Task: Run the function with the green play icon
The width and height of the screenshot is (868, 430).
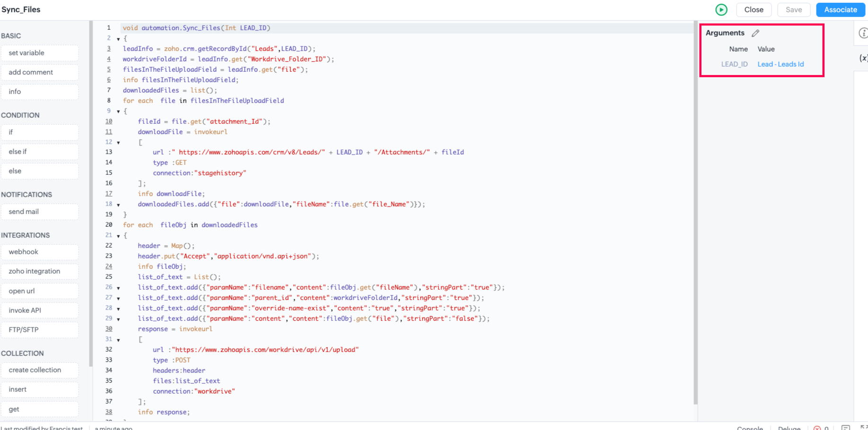Action: point(721,9)
